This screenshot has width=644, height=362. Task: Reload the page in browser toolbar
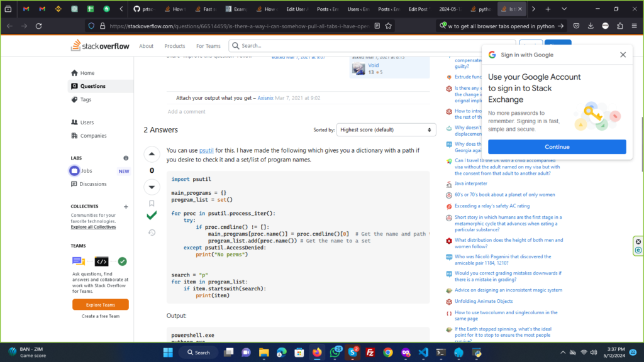pyautogui.click(x=39, y=26)
